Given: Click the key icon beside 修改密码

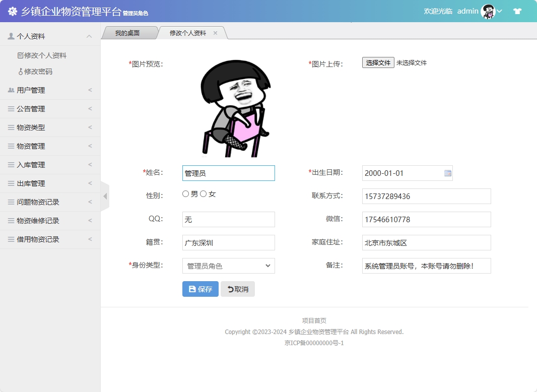Looking at the screenshot, I should (x=21, y=71).
